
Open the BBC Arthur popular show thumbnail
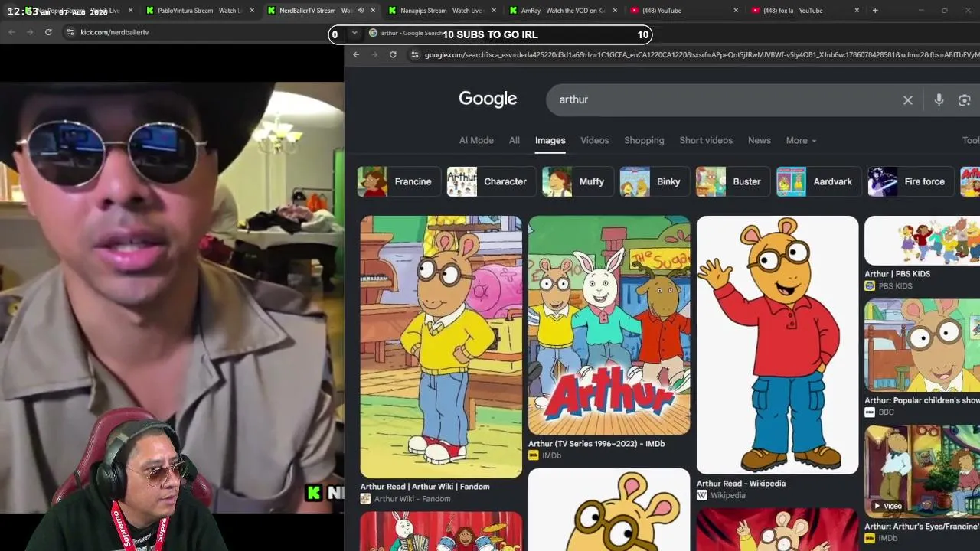tap(922, 345)
